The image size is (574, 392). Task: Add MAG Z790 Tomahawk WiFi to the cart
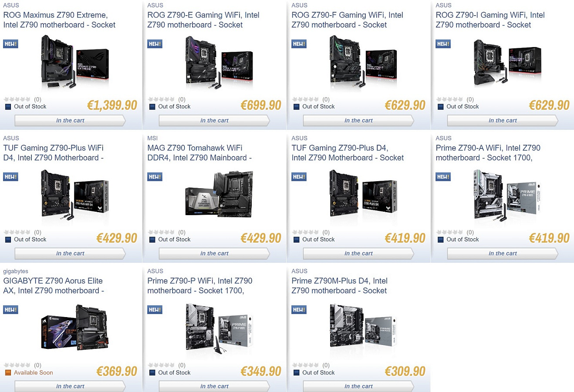214,253
